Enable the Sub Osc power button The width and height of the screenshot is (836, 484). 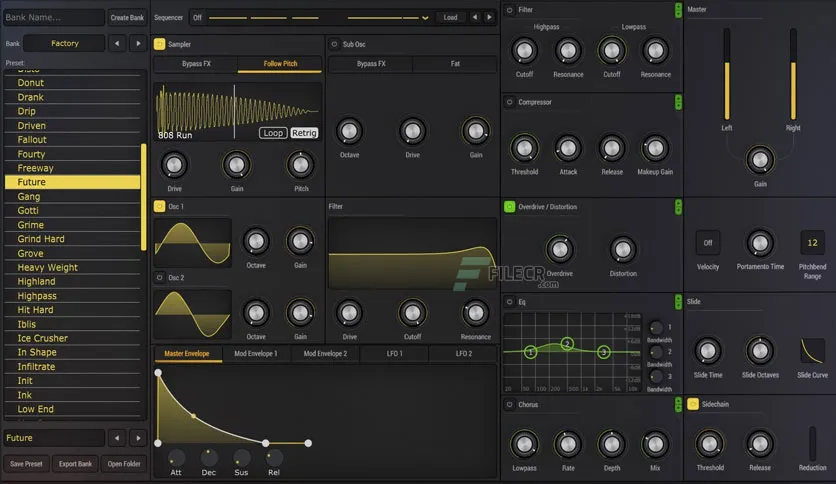(334, 44)
